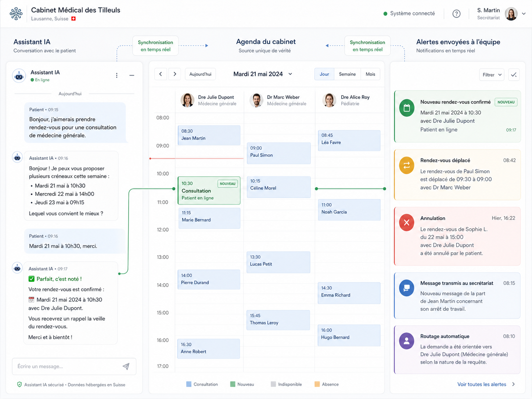Click the Système connecté status indicator

(x=409, y=14)
